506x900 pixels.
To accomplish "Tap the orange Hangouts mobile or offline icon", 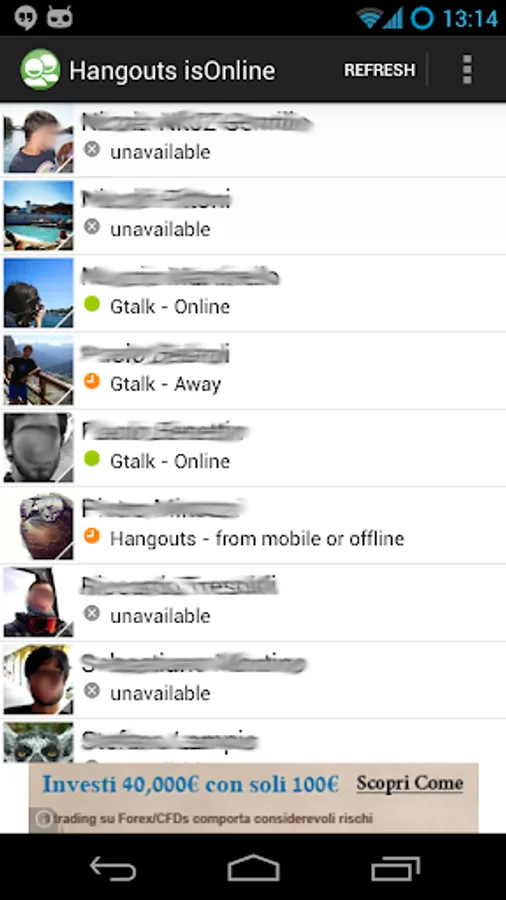I will pos(92,536).
